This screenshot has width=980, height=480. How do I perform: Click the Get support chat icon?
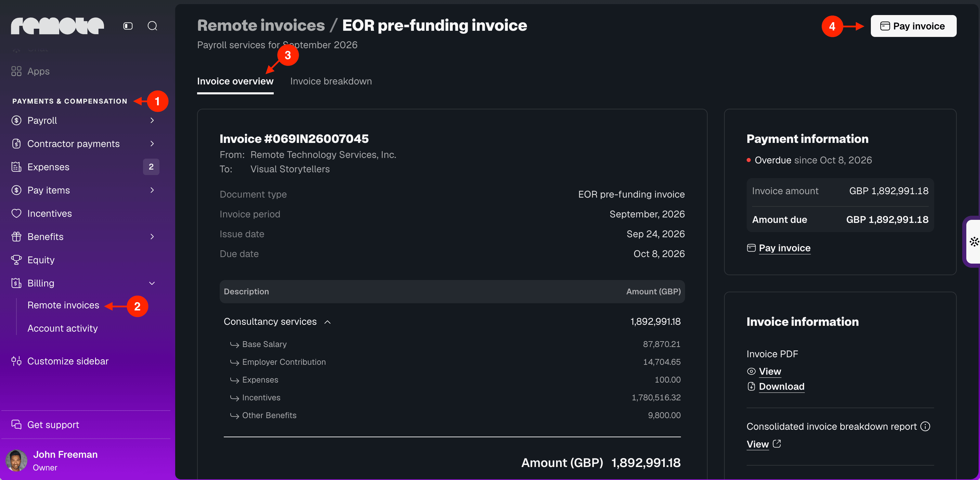(x=16, y=425)
